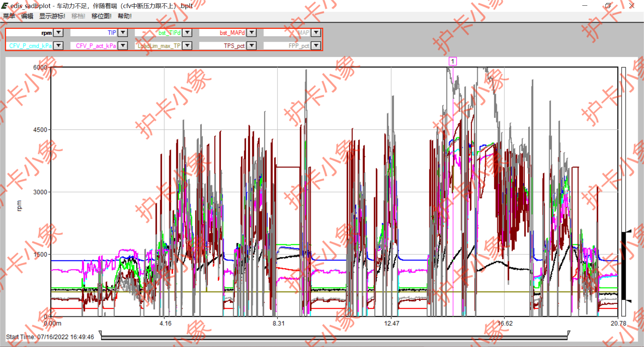Image resolution: width=644 pixels, height=347 pixels.
Task: Expand the LoadLim_max_TP dropdown arrow
Action: 187,46
